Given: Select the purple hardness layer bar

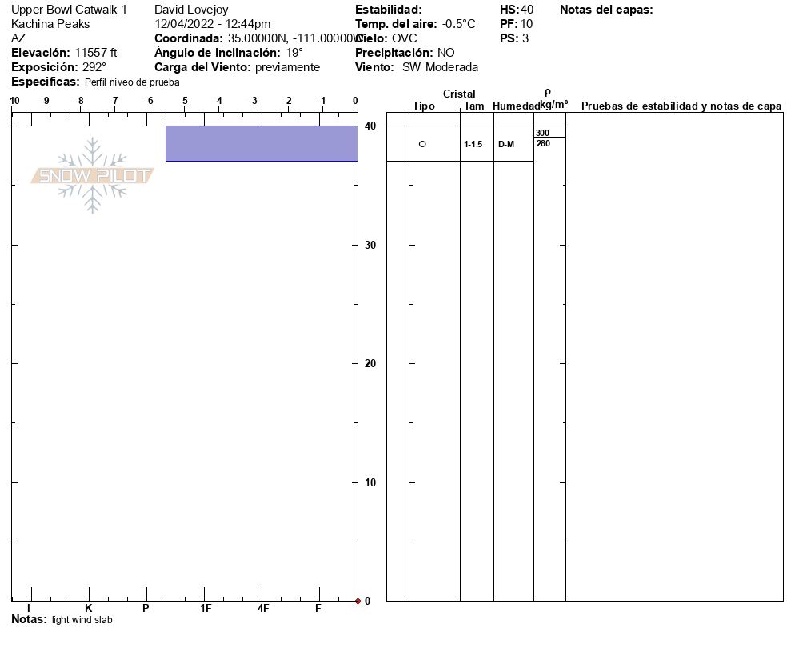Looking at the screenshot, I should [x=262, y=143].
